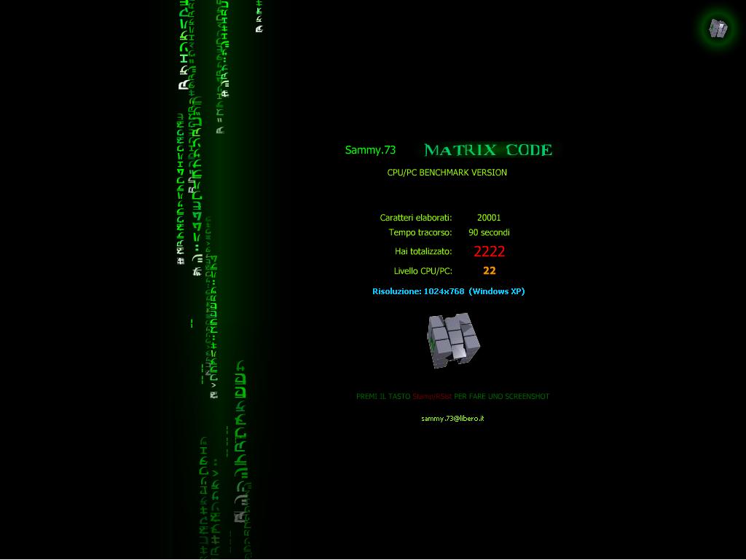The width and height of the screenshot is (746, 560).
Task: Click the red score 2222
Action: click(489, 251)
